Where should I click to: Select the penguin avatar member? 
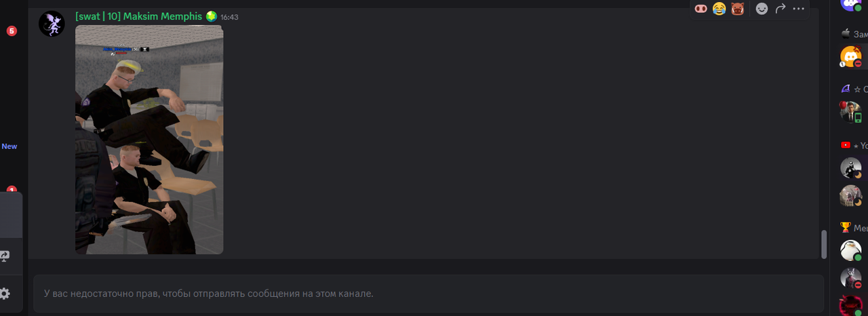[x=850, y=250]
